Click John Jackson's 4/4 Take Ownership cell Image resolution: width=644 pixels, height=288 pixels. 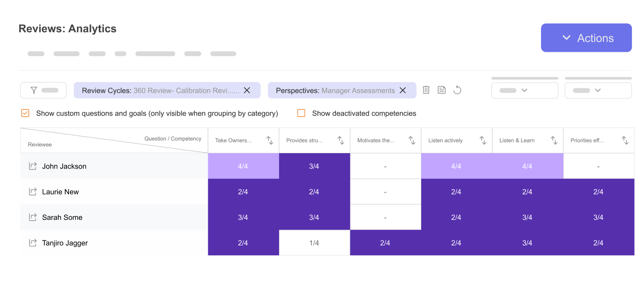click(243, 166)
